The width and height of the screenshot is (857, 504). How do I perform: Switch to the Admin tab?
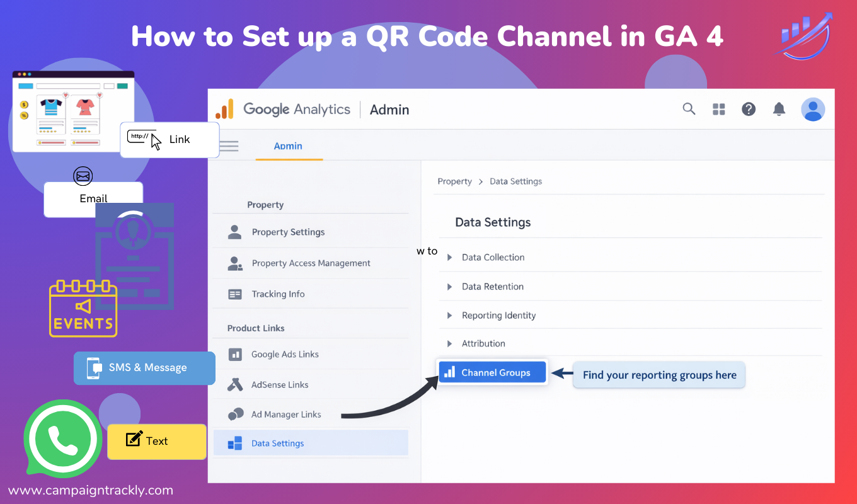pos(288,146)
